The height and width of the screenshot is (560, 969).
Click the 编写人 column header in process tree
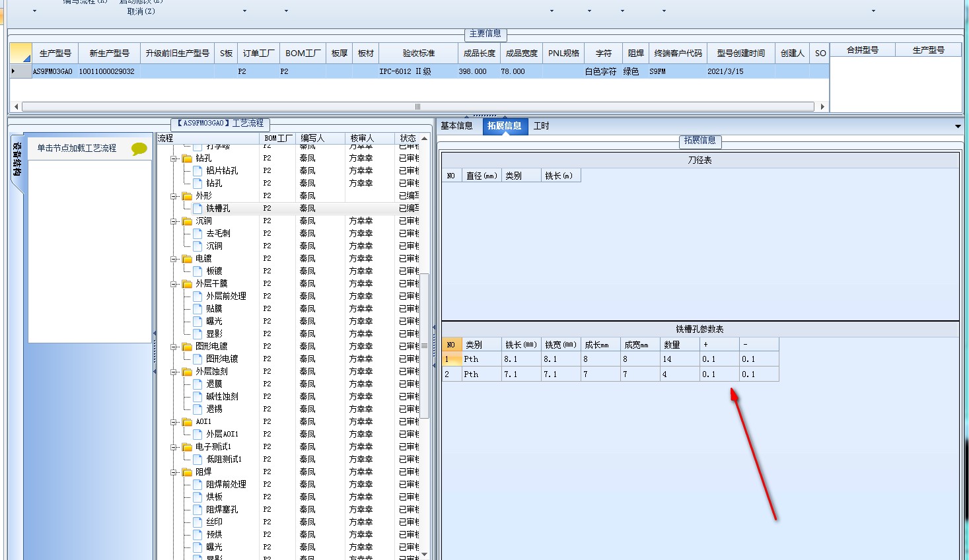pos(320,138)
